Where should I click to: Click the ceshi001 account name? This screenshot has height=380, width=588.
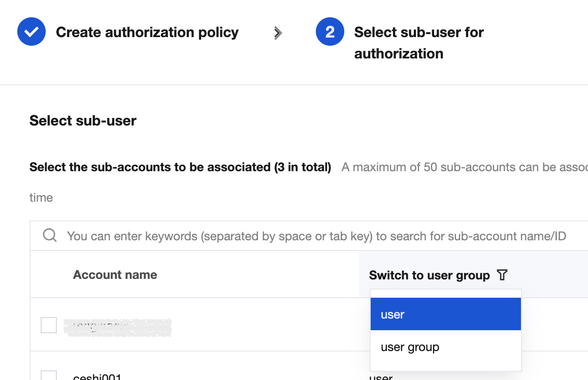coord(96,376)
